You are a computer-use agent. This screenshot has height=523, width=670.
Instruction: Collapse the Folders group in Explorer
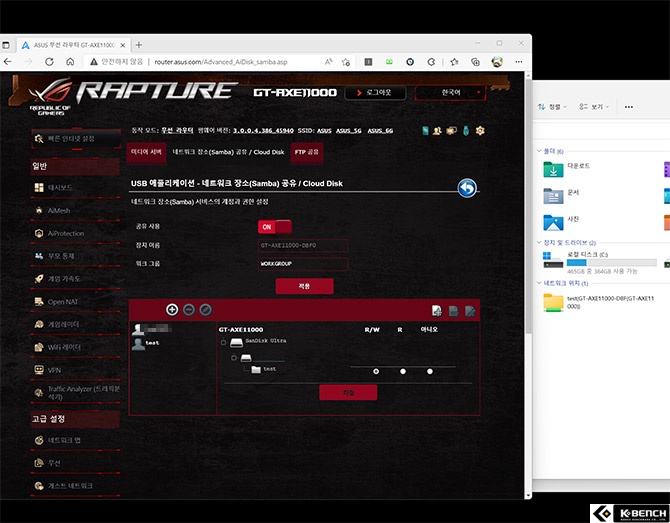click(539, 151)
